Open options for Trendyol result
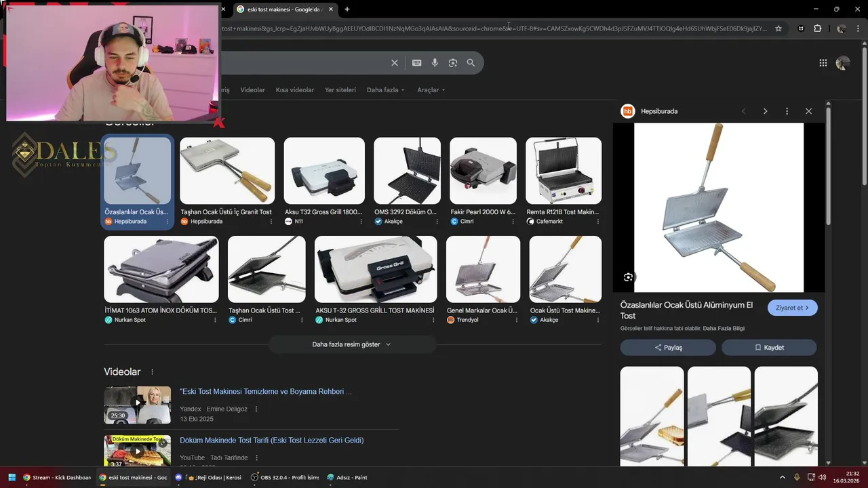Viewport: 868px width, 488px height. tap(516, 320)
